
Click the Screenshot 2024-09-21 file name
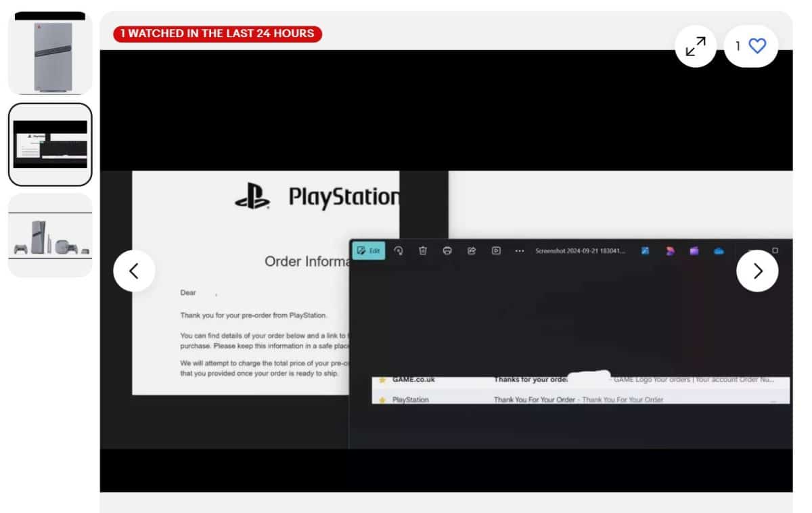tap(581, 250)
